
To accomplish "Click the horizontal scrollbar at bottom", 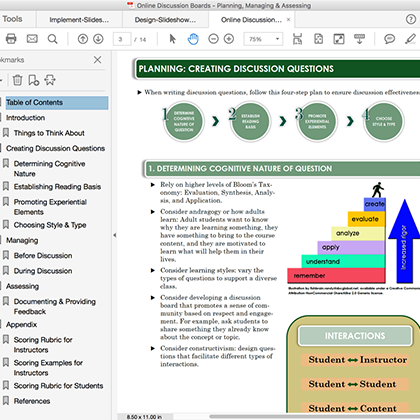I will coord(314,416).
